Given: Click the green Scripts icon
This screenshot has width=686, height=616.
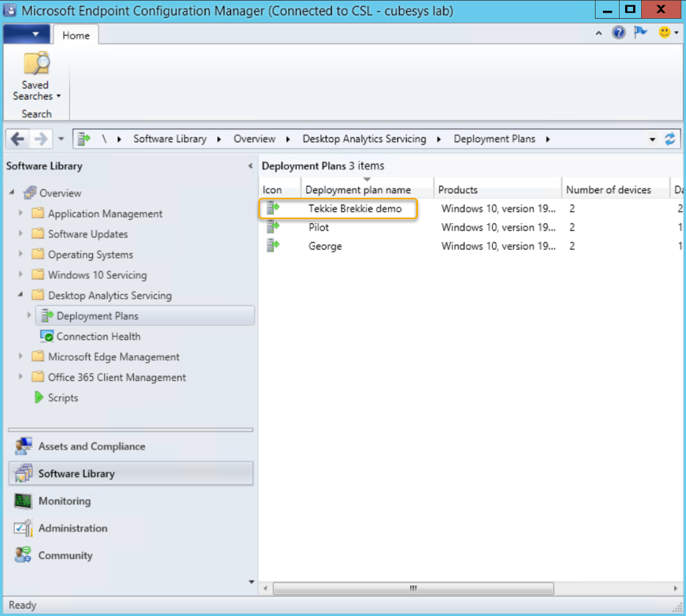Looking at the screenshot, I should [39, 397].
